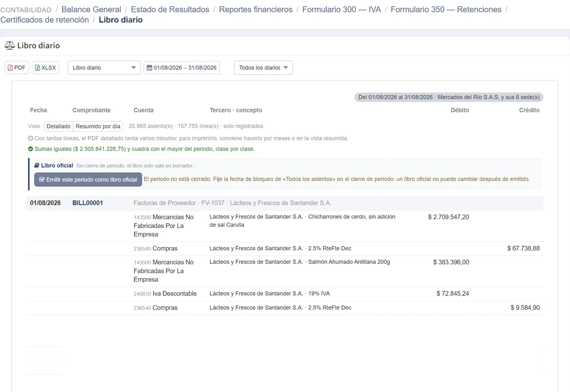This screenshot has width=570, height=392.
Task: Click the Débito column header
Action: point(459,110)
